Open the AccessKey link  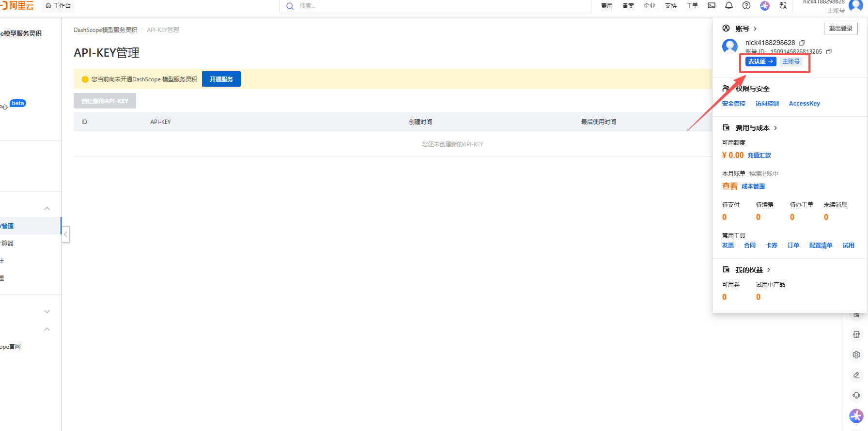(804, 104)
